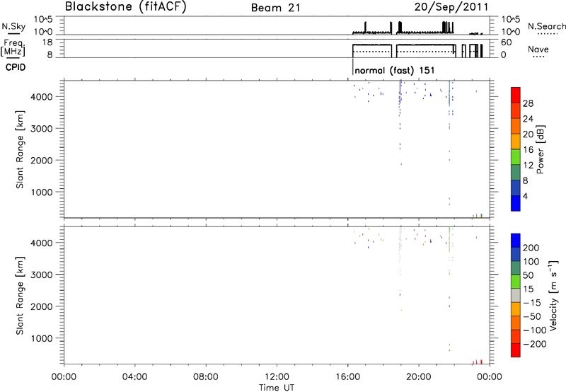The image size is (566, 392).
Task: Click the 'N.Search' legend label
Action: 546,26
